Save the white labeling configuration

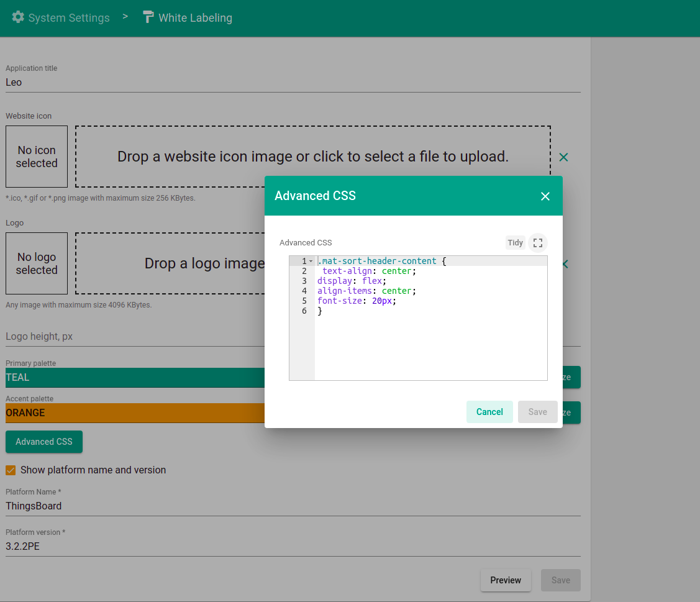(560, 580)
